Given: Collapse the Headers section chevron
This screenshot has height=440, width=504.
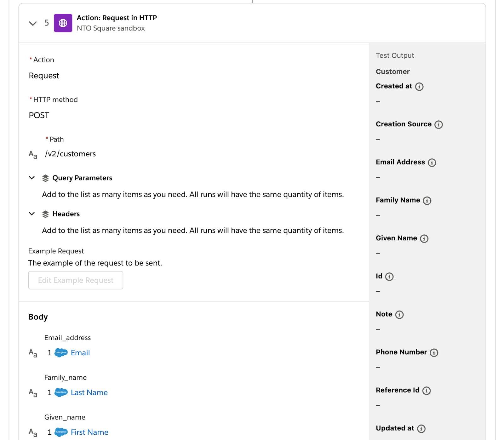Looking at the screenshot, I should point(32,214).
